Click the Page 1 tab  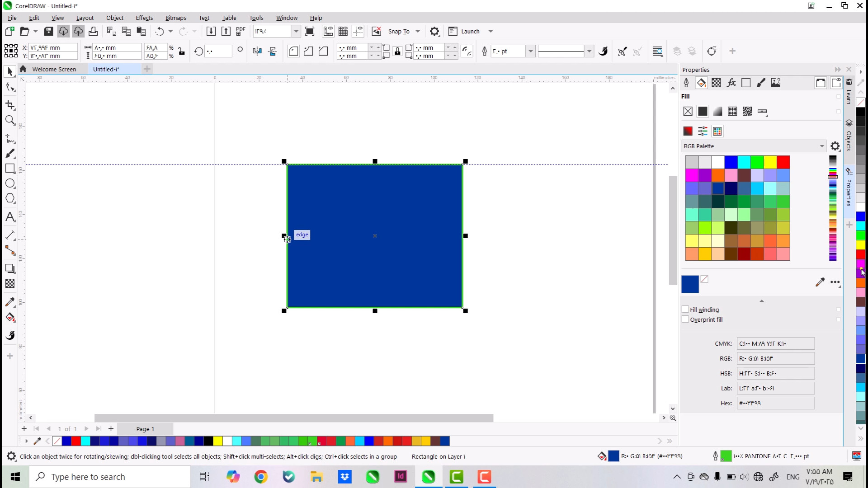145,429
